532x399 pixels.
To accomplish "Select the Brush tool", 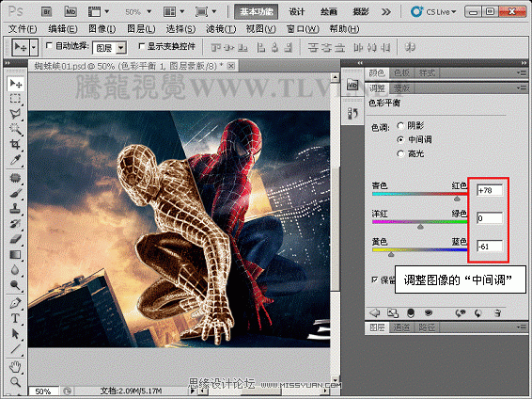I will [x=15, y=193].
